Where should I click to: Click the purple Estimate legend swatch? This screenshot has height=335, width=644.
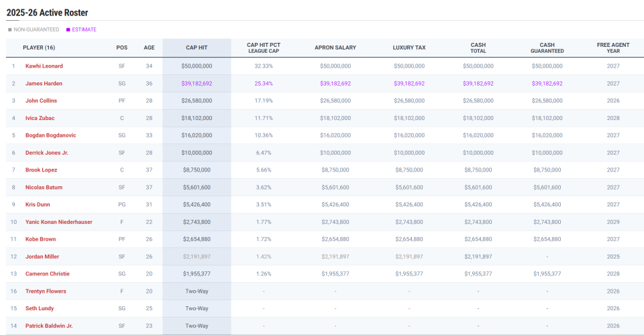click(x=68, y=29)
